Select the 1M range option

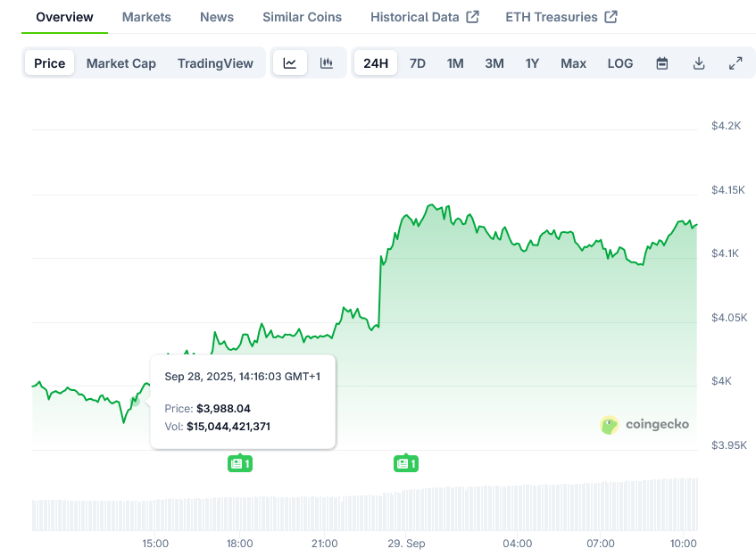pyautogui.click(x=455, y=62)
